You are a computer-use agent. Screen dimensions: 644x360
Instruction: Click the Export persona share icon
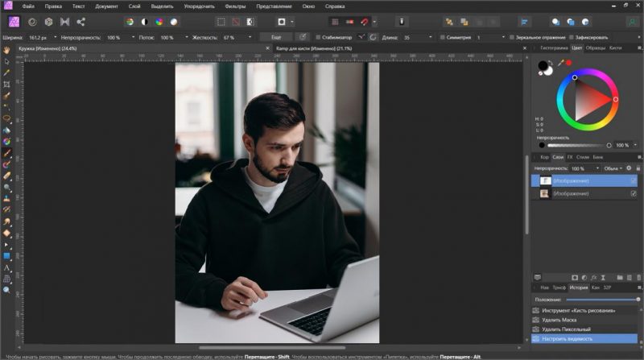[80, 21]
